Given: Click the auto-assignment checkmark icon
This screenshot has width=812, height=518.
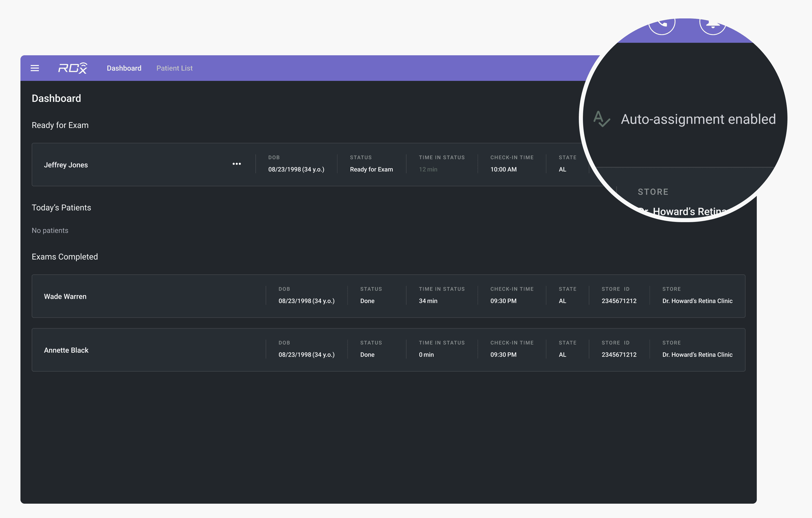Looking at the screenshot, I should point(602,119).
